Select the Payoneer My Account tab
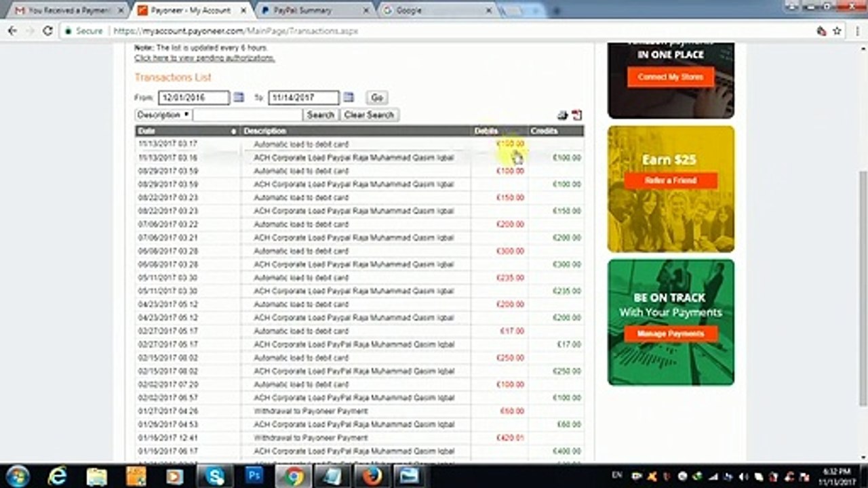The width and height of the screenshot is (868, 488). [x=190, y=10]
